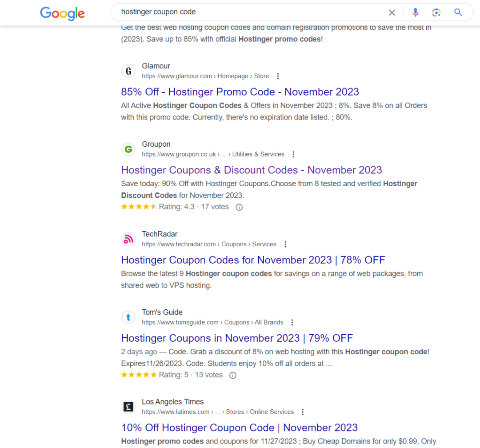Click the 'Rating: 4.3 · 17 votes' text

click(x=194, y=207)
